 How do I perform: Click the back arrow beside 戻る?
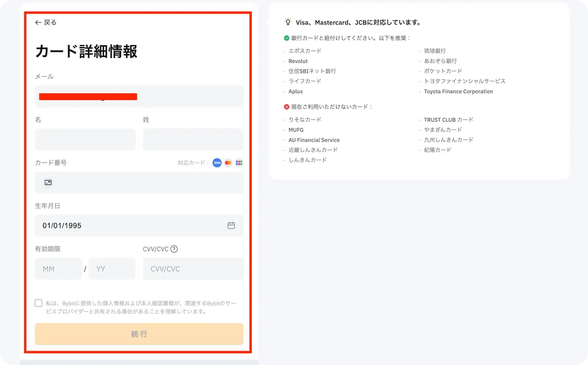(x=38, y=22)
